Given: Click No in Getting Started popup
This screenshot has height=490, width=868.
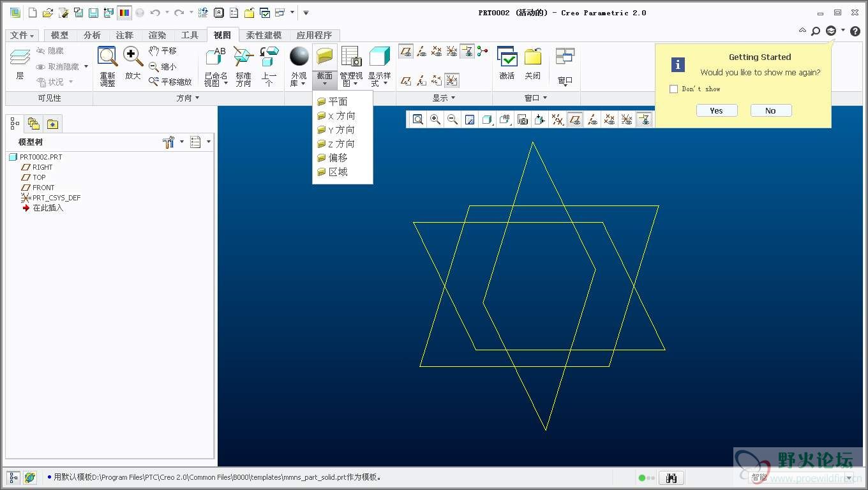Looking at the screenshot, I should (770, 110).
